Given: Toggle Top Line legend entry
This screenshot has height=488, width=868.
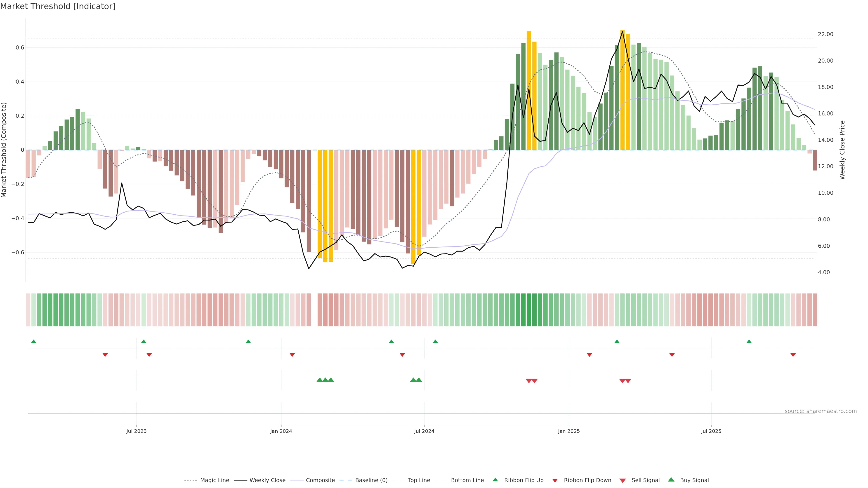Looking at the screenshot, I should [x=419, y=480].
